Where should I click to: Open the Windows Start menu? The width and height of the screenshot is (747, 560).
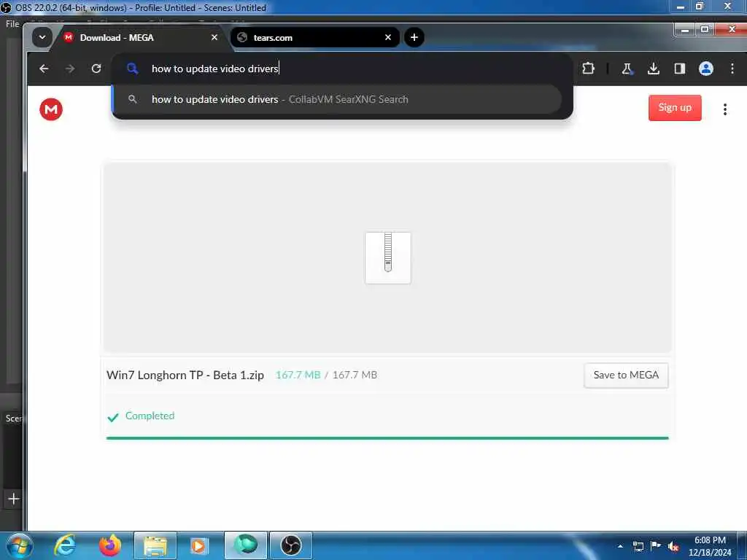[18, 545]
